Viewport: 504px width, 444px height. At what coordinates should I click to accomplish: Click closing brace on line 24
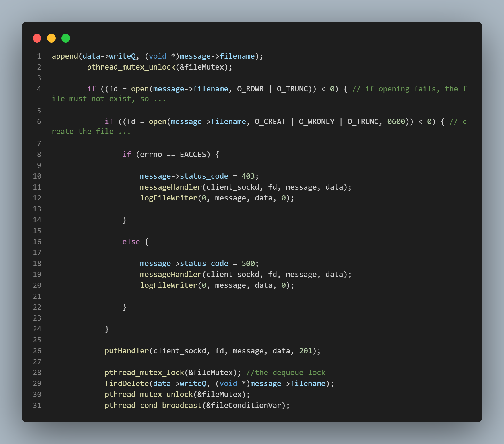coord(107,329)
